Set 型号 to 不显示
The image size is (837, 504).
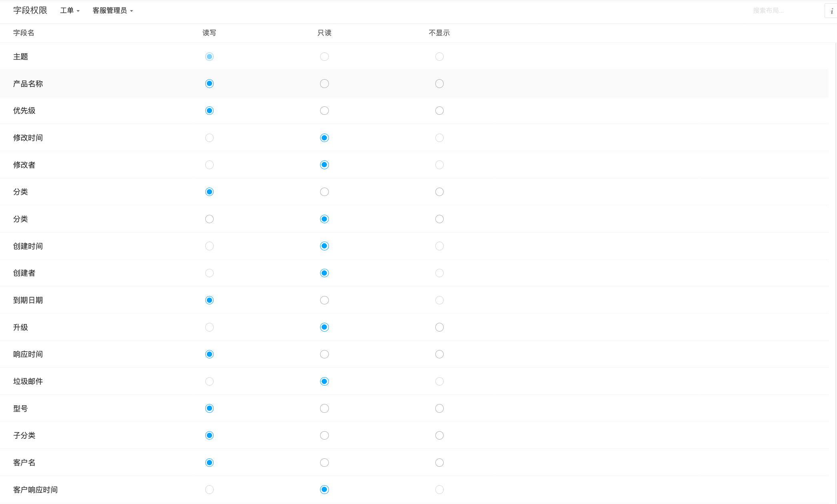point(439,408)
